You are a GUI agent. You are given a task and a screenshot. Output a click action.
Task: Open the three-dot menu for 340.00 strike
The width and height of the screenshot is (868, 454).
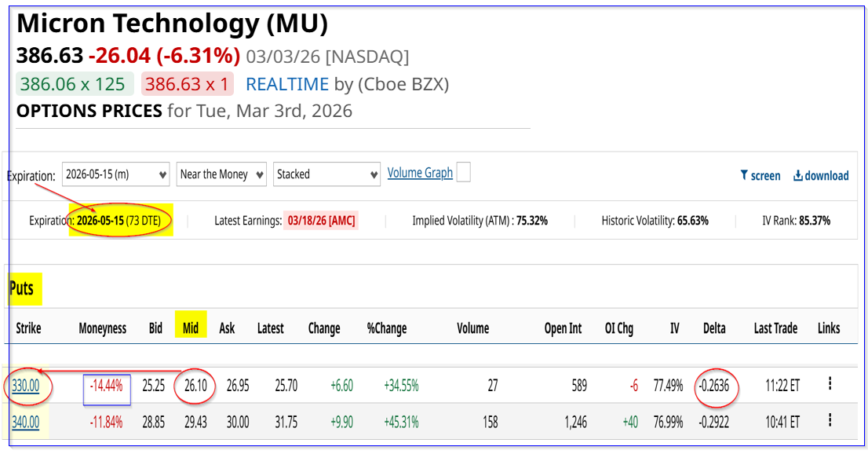(x=830, y=422)
